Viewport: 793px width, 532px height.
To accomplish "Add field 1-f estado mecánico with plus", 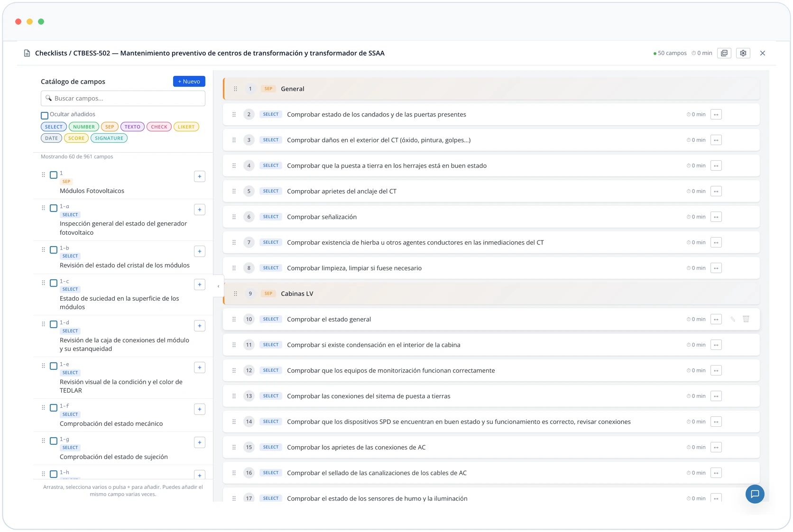I will click(200, 409).
